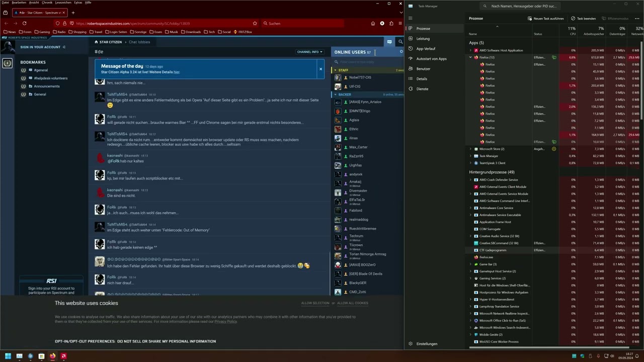Click the RSI profile avatar in sidebar
The height and width of the screenshot is (362, 644).
click(7, 47)
